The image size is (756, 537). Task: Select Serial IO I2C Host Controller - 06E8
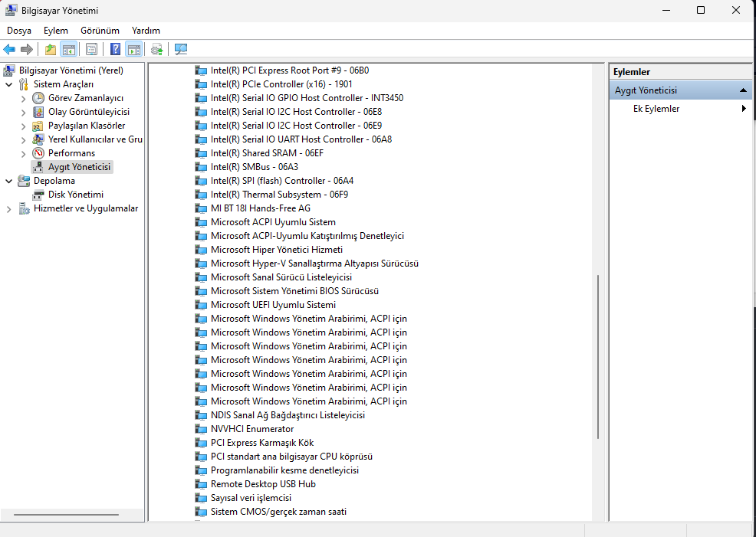pos(296,112)
